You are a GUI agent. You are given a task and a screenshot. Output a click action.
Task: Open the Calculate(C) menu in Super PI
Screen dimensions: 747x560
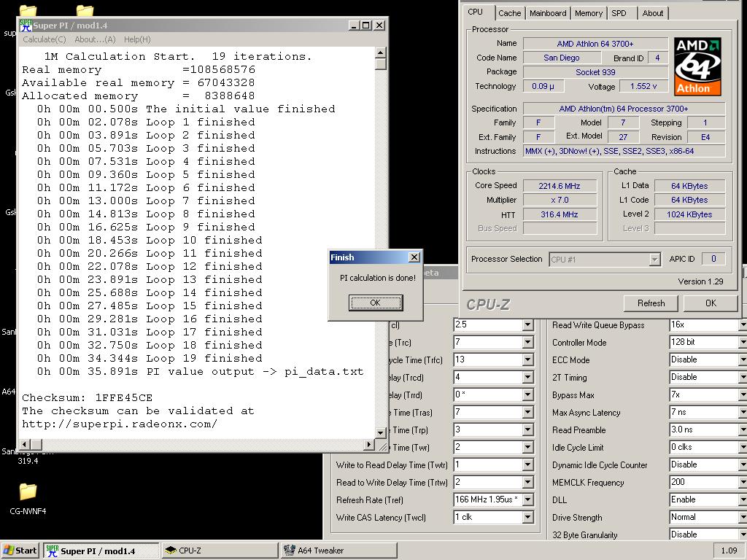click(x=44, y=39)
